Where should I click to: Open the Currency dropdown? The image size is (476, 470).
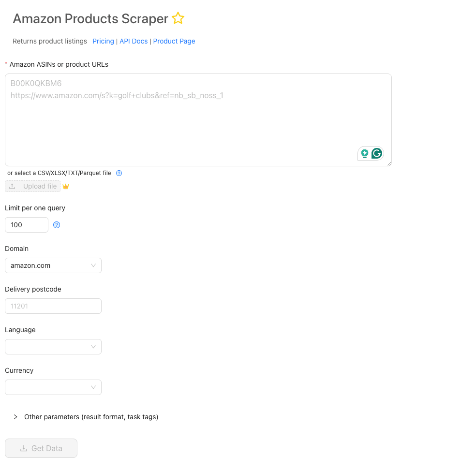point(53,387)
